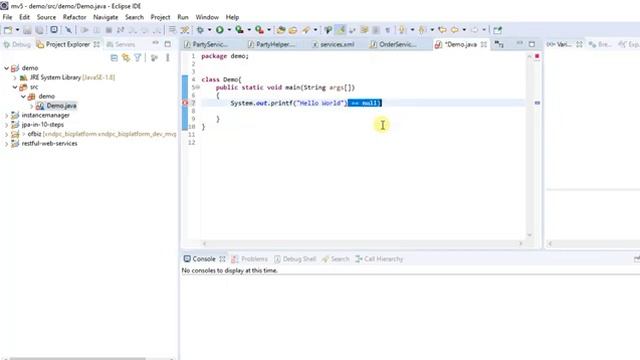Click the editor horizontal scrollbar
The height and width of the screenshot is (360, 640).
pos(362,243)
